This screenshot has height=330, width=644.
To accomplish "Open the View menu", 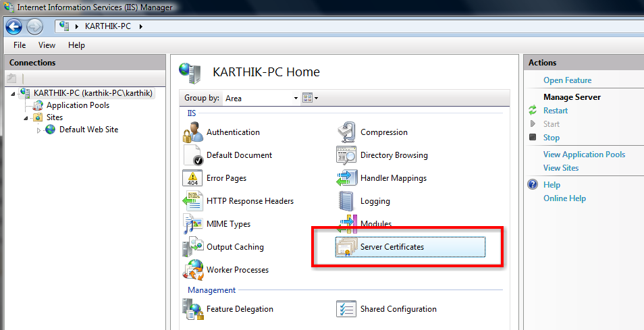I will point(47,45).
